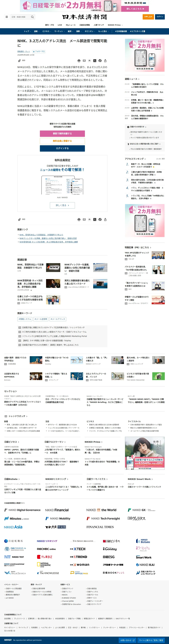
Task: Share on X using the top icon
Action: [x=95, y=61]
